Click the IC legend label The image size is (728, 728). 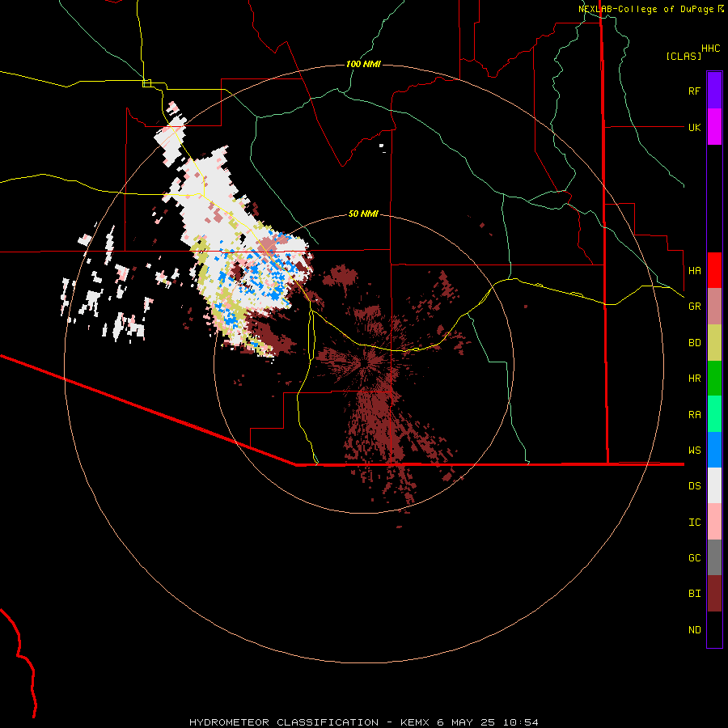[x=694, y=523]
